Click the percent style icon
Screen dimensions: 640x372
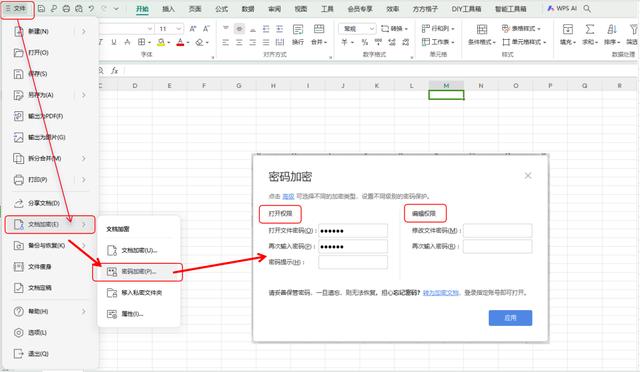(x=365, y=42)
